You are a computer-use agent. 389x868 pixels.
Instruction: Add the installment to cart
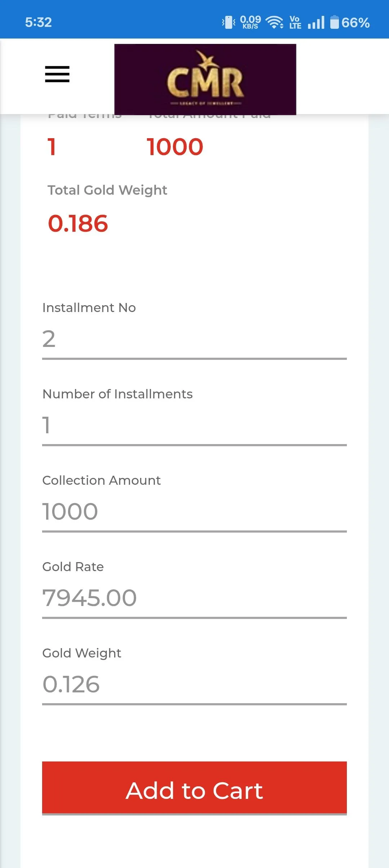pyautogui.click(x=194, y=788)
